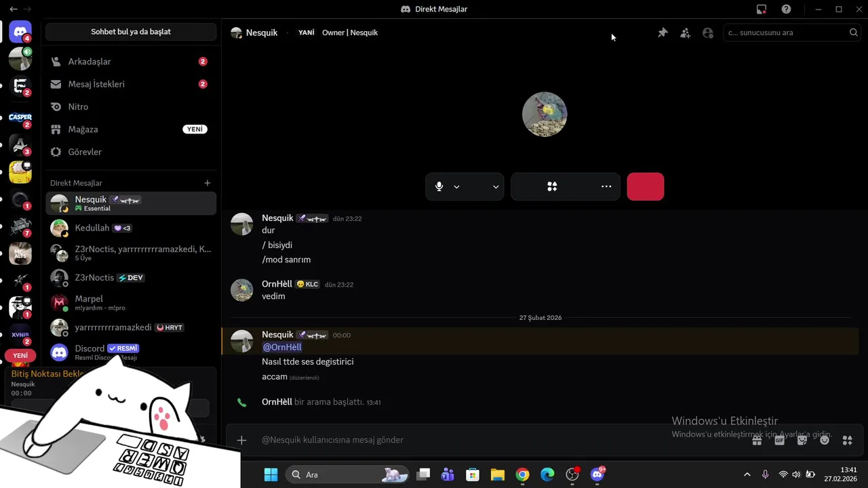
Task: Open Google Chrome from the taskbar
Action: click(x=522, y=474)
